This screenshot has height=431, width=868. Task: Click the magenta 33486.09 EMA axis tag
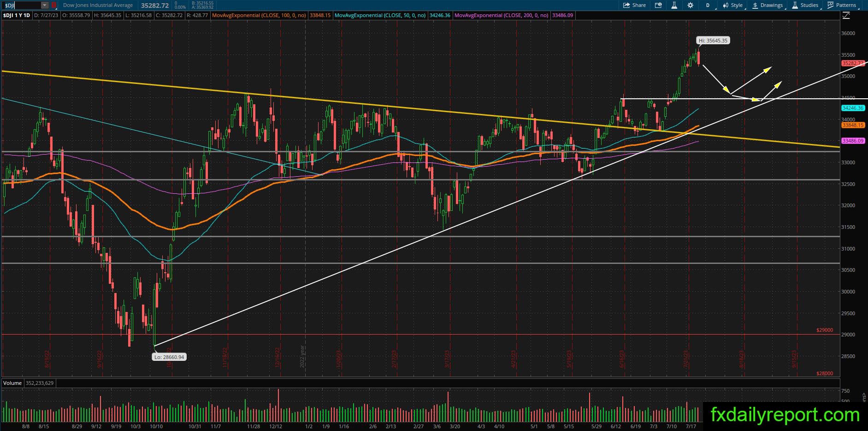point(852,141)
